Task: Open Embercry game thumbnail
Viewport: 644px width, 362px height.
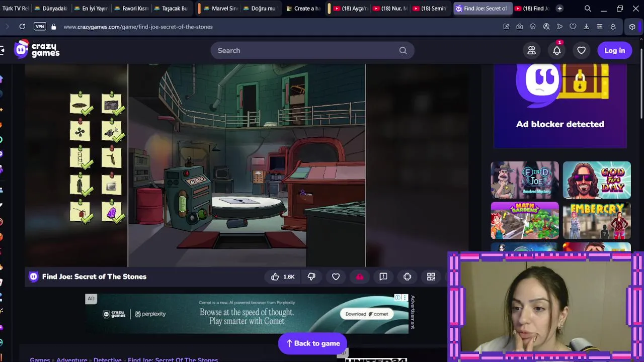Action: pyautogui.click(x=597, y=221)
